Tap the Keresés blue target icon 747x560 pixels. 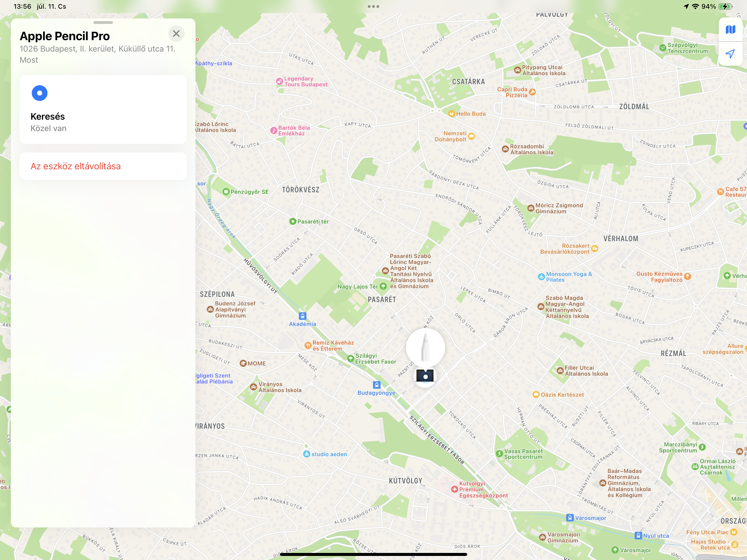pyautogui.click(x=40, y=93)
